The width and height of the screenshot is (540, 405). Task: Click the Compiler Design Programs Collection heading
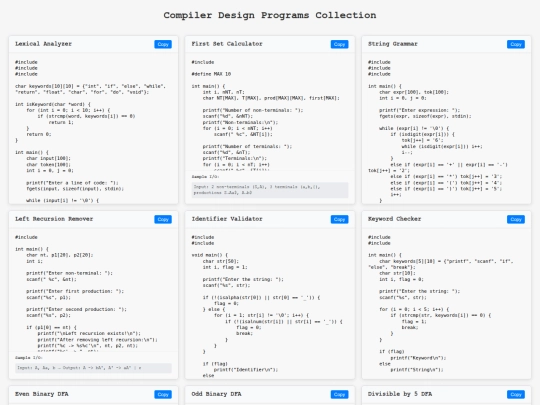(x=270, y=15)
